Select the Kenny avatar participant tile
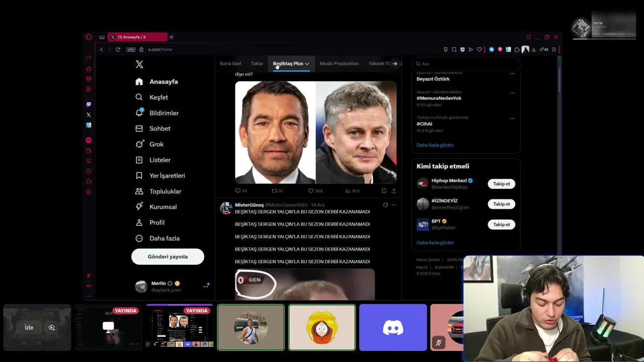This screenshot has height=362, width=644. click(322, 328)
